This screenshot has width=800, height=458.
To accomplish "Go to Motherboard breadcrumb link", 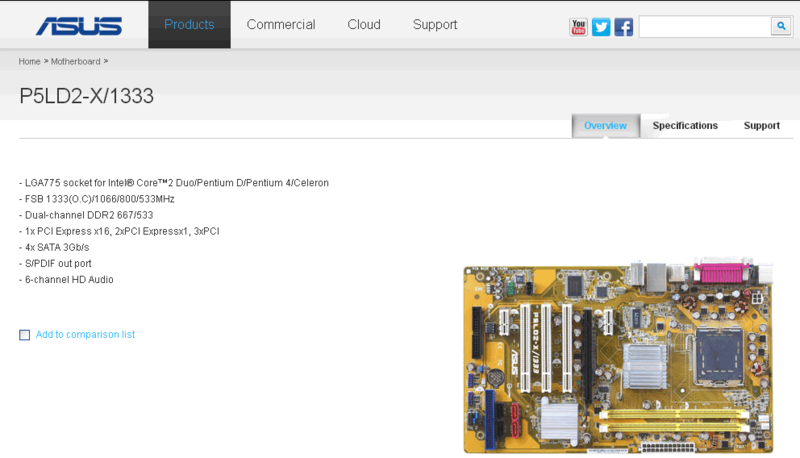I will pyautogui.click(x=75, y=62).
